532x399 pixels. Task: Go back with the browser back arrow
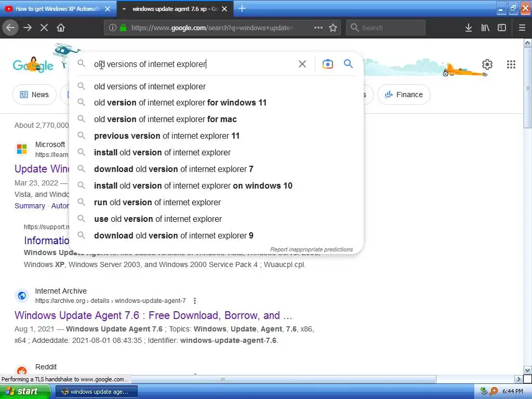coord(10,28)
